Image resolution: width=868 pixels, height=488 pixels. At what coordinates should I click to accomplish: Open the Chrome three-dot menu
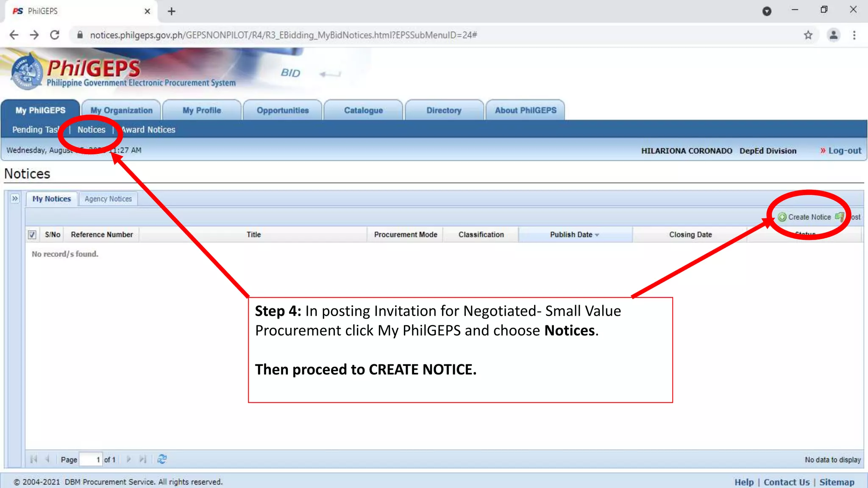click(854, 35)
